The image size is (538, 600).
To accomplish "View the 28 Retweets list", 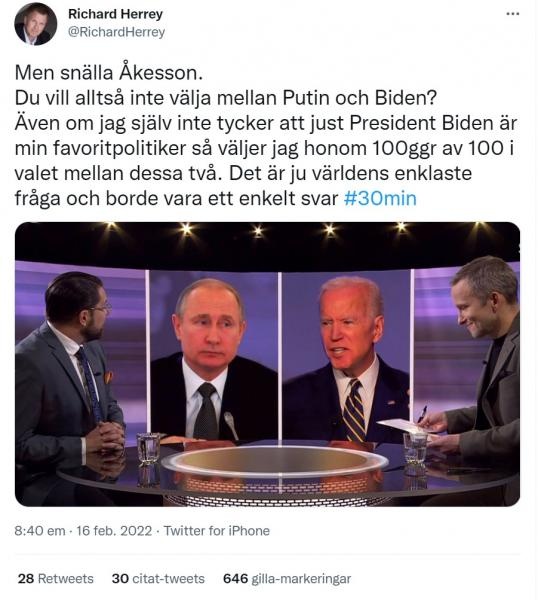I will [x=55, y=579].
